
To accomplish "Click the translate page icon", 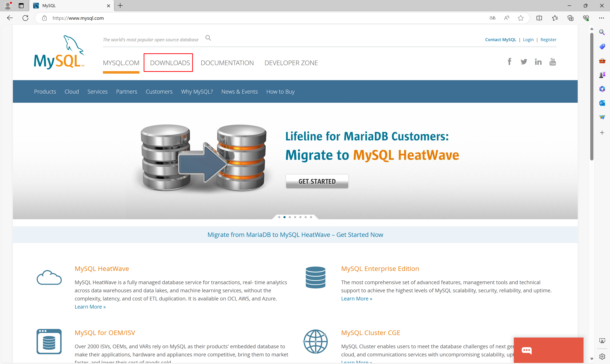I will coord(492,18).
